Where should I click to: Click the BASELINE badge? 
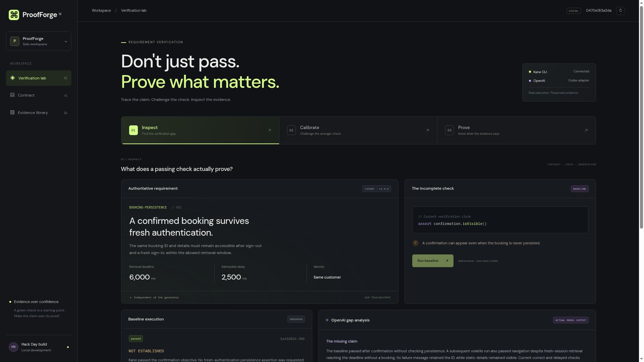pyautogui.click(x=580, y=189)
